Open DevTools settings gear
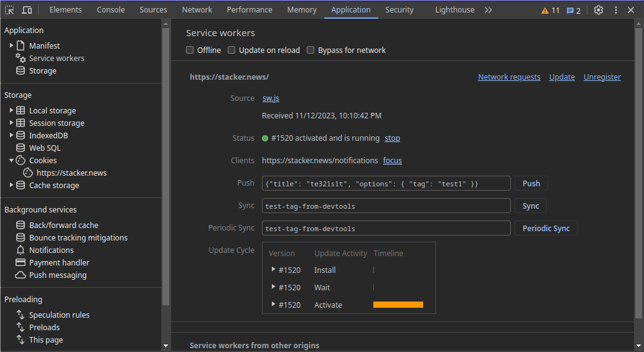The width and height of the screenshot is (644, 352). click(x=598, y=10)
